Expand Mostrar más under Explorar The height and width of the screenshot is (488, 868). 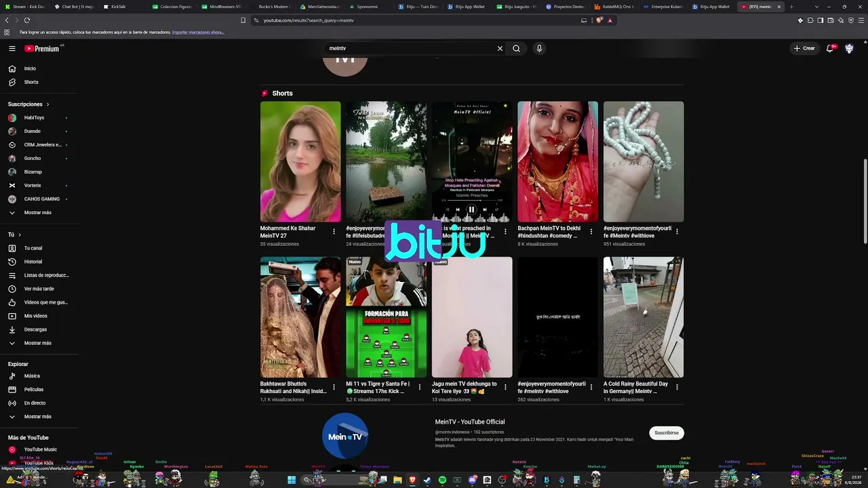(38, 417)
